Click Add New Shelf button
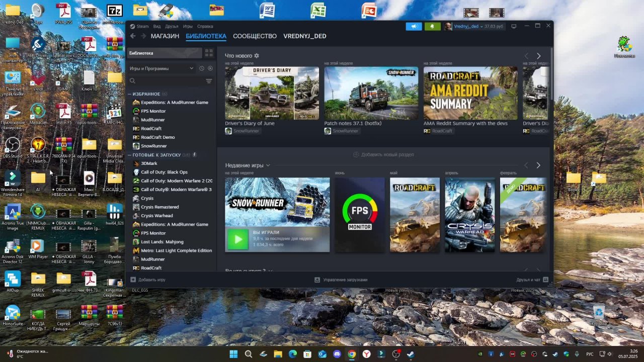644x362 pixels. [383, 155]
